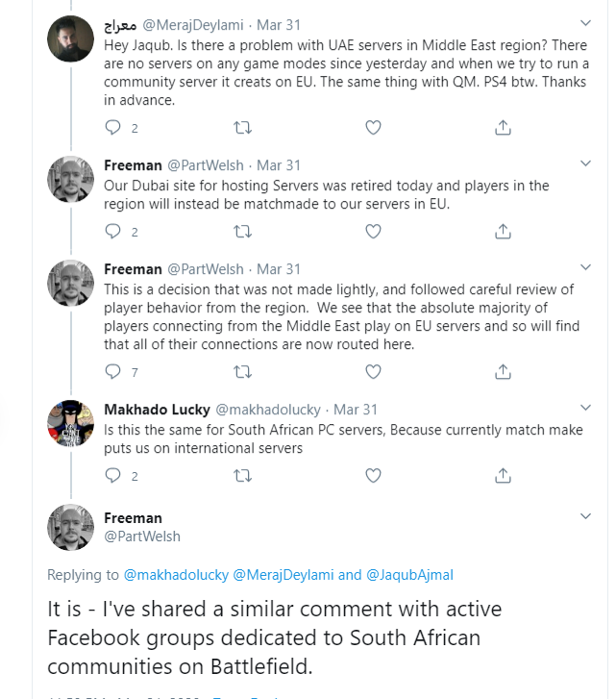
Task: Open @makhadolucky mention link in replying-to line
Action: coord(176,575)
